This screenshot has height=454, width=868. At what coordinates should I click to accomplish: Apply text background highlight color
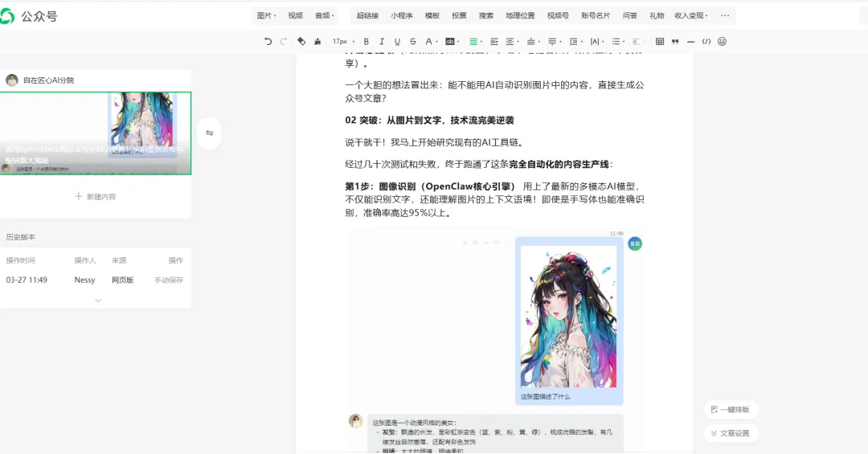[450, 42]
